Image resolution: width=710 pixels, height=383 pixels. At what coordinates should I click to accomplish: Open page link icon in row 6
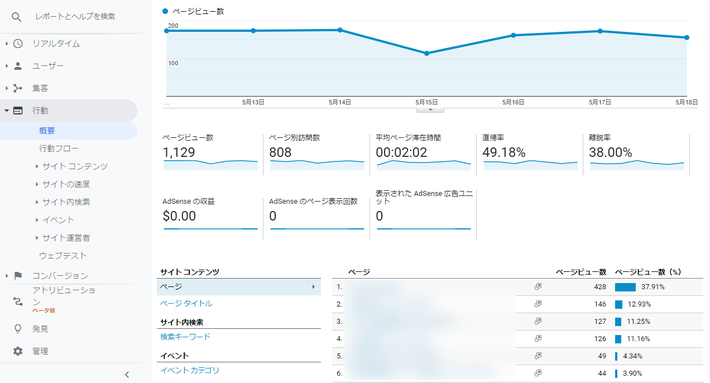pos(538,373)
